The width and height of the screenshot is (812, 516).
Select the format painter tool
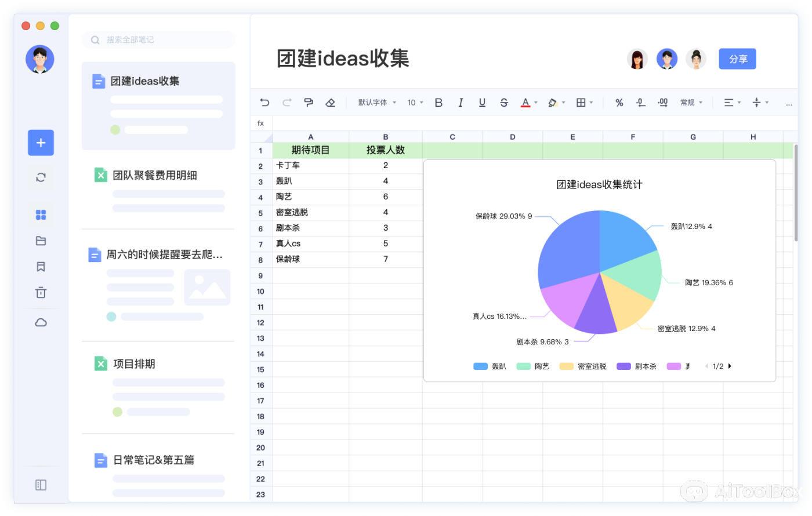tap(309, 103)
